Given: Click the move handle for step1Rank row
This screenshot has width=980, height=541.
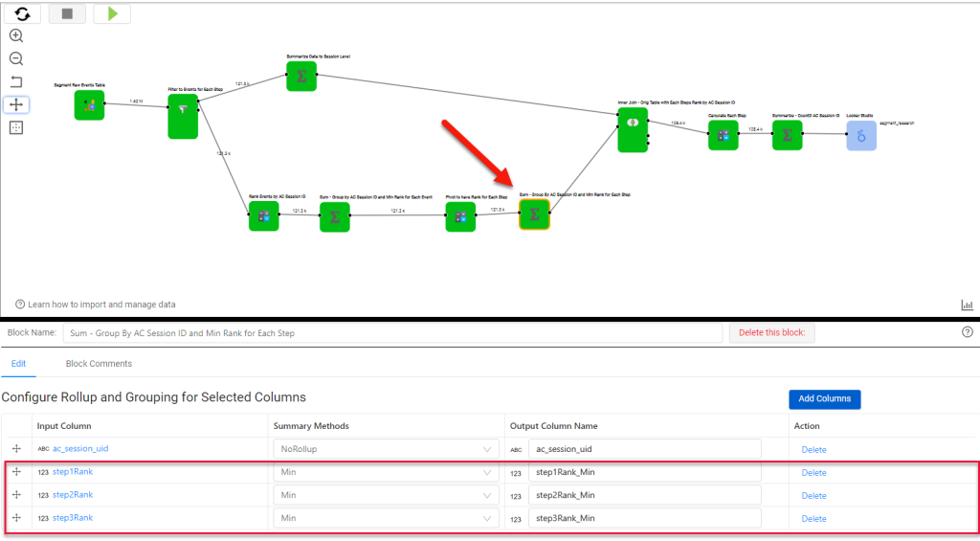Looking at the screenshot, I should (17, 471).
